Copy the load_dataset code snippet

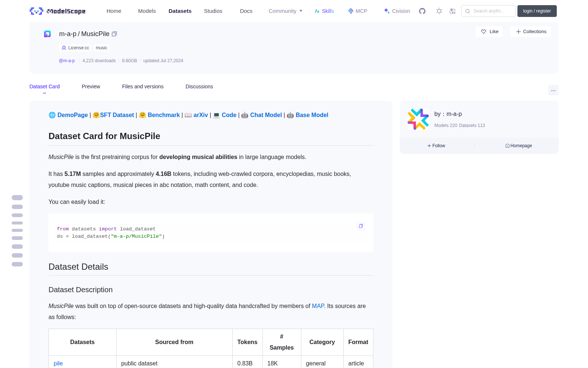(361, 226)
